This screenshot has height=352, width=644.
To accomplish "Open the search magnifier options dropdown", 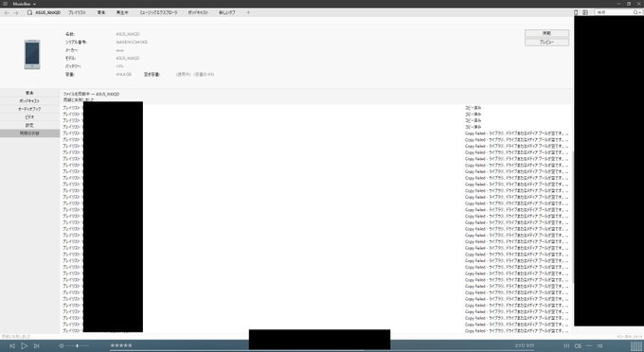I will (x=637, y=12).
